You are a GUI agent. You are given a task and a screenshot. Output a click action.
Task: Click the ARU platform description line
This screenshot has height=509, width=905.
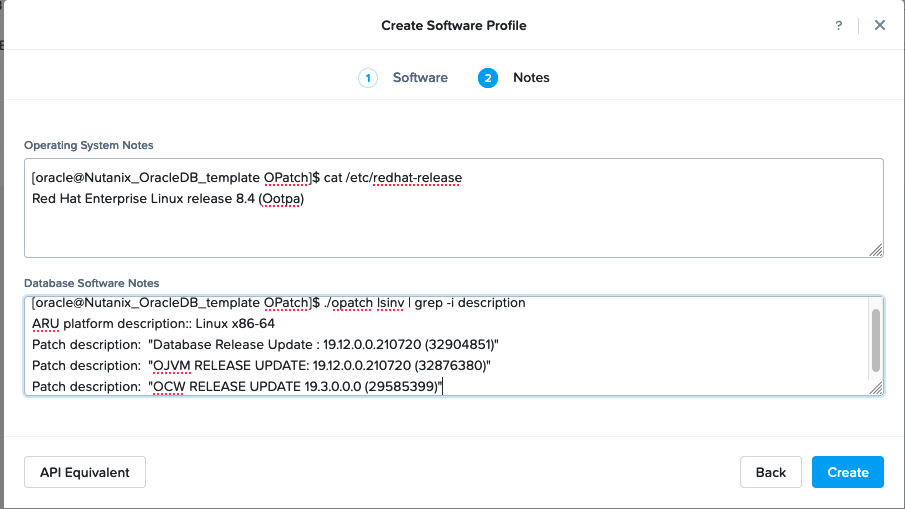click(x=154, y=324)
